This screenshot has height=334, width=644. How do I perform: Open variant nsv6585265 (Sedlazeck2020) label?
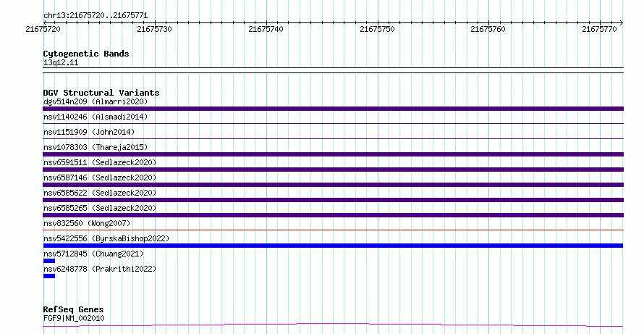[100, 208]
